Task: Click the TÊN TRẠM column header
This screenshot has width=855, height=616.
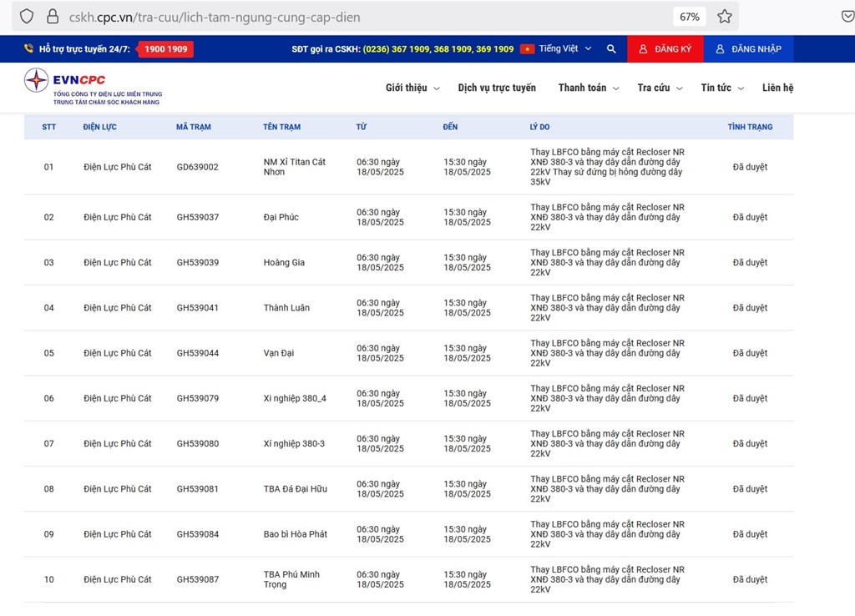Action: [x=281, y=127]
